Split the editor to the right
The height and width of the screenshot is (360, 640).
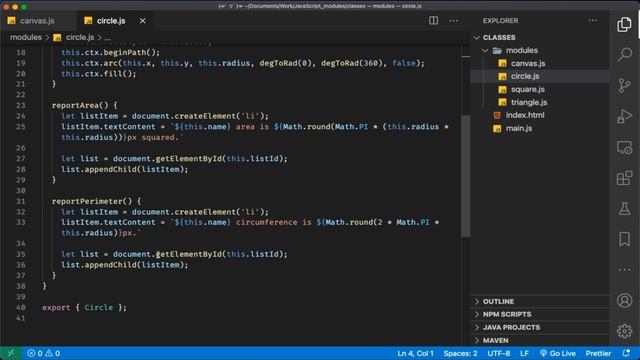pos(433,20)
